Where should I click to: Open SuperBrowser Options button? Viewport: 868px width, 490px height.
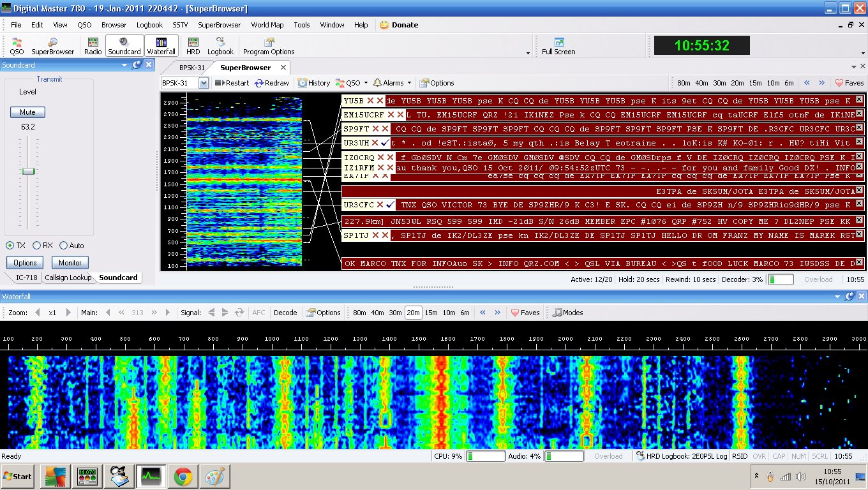pos(437,83)
